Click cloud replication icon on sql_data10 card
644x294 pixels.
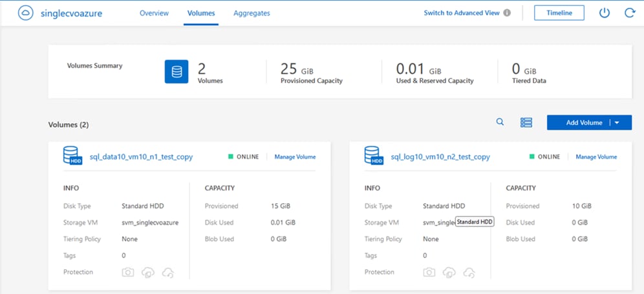(168, 272)
